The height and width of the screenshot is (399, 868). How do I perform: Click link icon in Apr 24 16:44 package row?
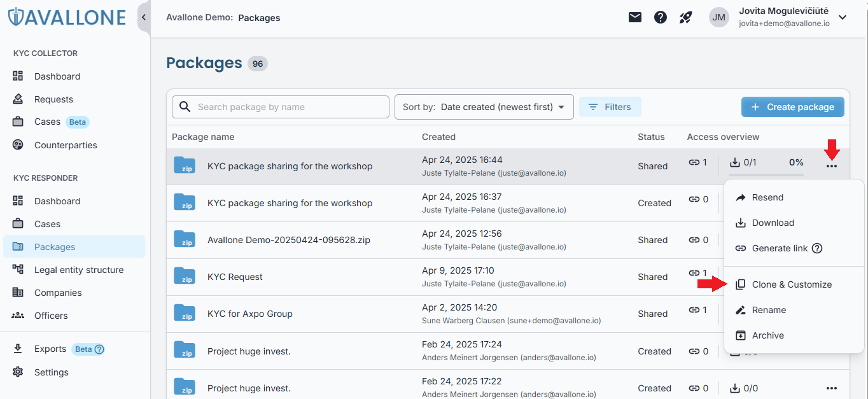pos(694,162)
